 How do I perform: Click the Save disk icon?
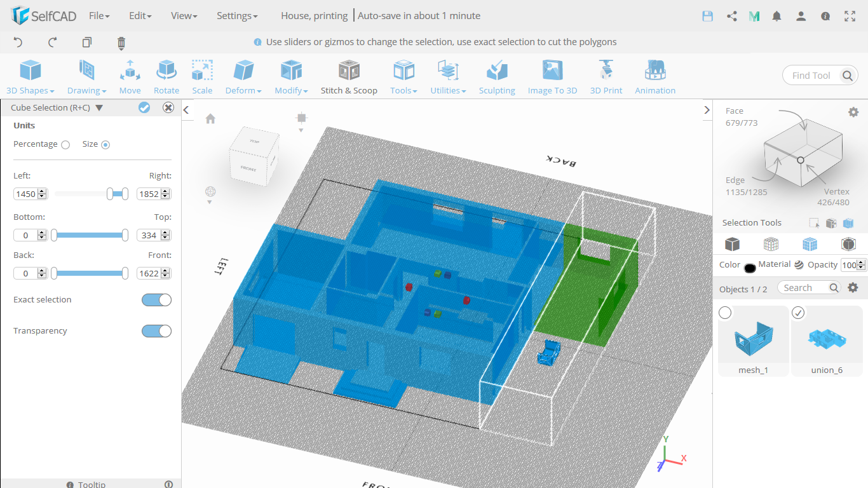coord(707,17)
